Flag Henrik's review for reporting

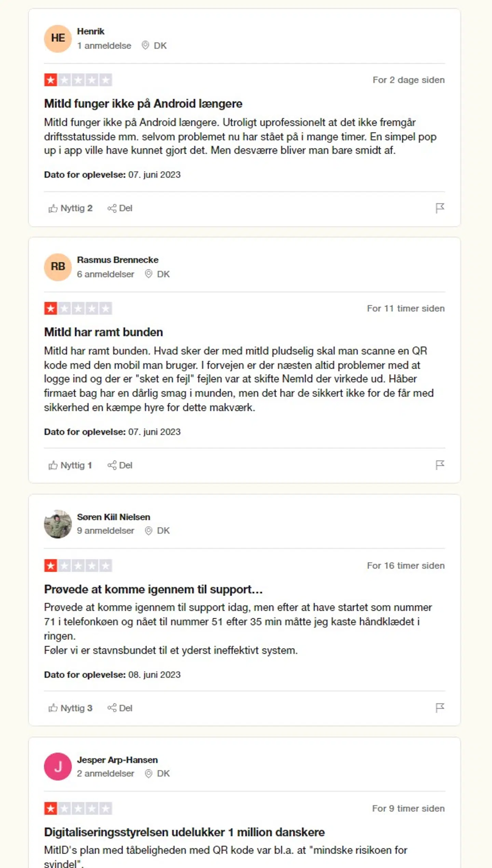click(440, 208)
